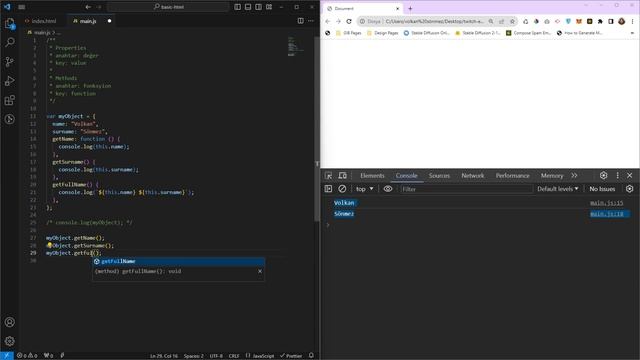This screenshot has height=360, width=640.
Task: Open the top JavaScript context dropdown
Action: (364, 189)
